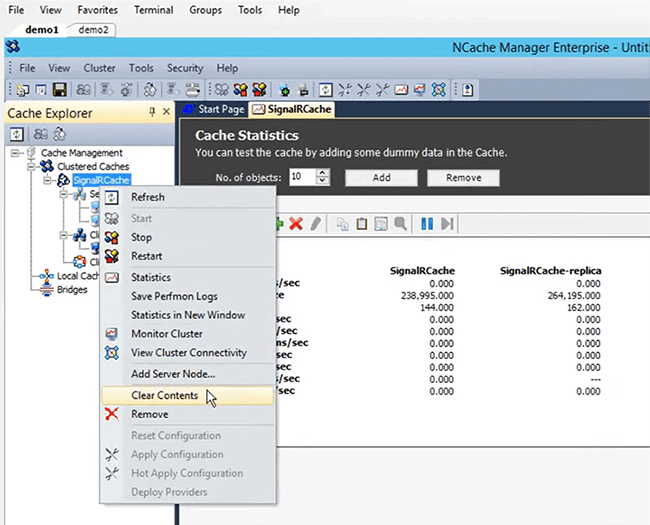Click the refresh icon in Cache Explorer toolbar
This screenshot has height=525, width=650.
click(x=17, y=134)
